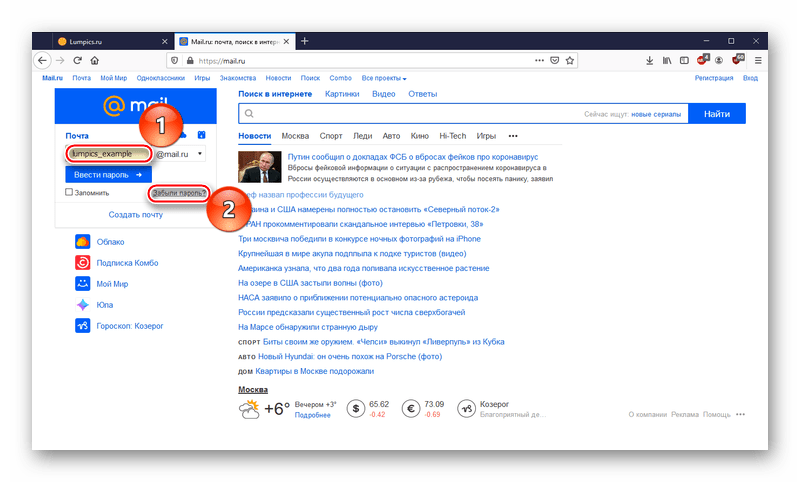Click the dollar exchange rate icon
Image resolution: width=800 pixels, height=482 pixels.
[355, 408]
